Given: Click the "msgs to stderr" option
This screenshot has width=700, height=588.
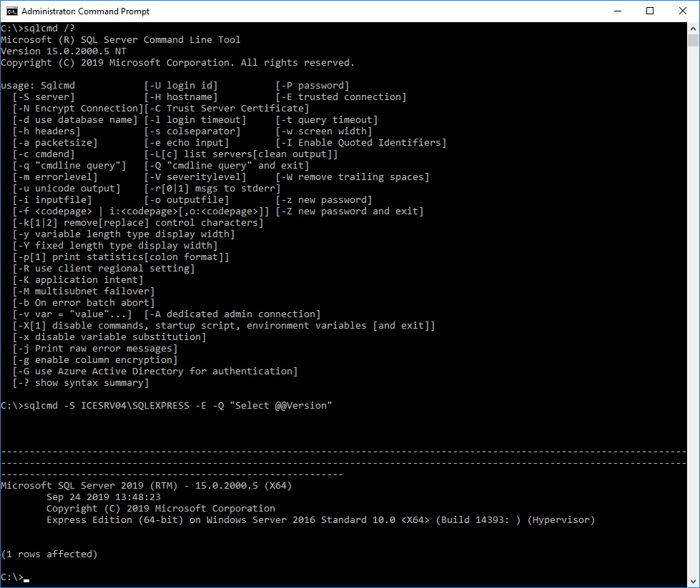Looking at the screenshot, I should click(212, 189).
